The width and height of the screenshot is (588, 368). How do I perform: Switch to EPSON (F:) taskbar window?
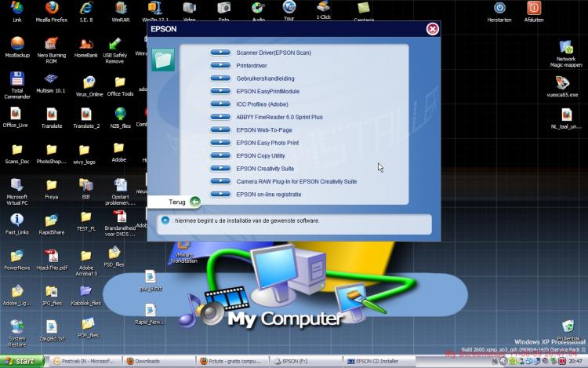point(306,361)
